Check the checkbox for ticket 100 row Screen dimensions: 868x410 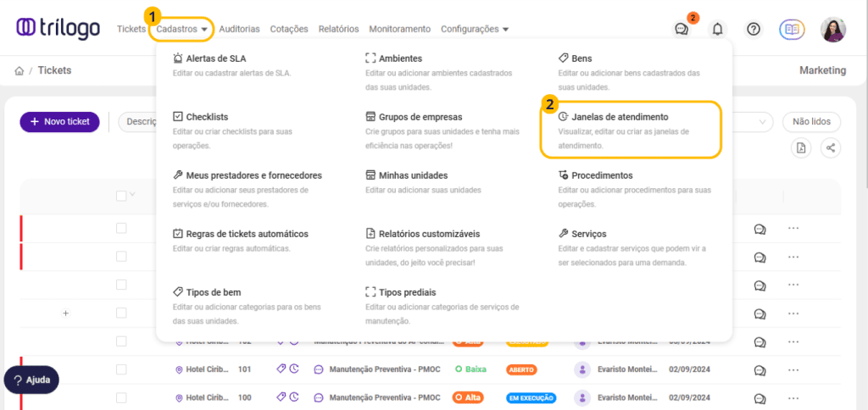(121, 397)
